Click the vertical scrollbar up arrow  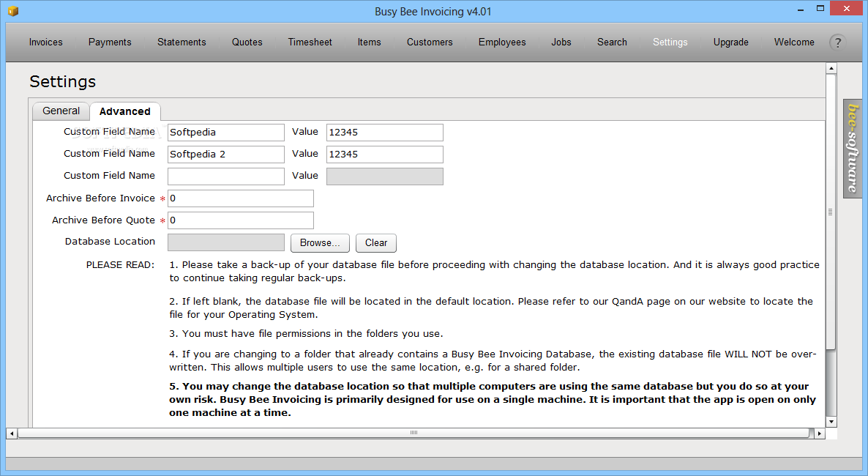coord(831,68)
